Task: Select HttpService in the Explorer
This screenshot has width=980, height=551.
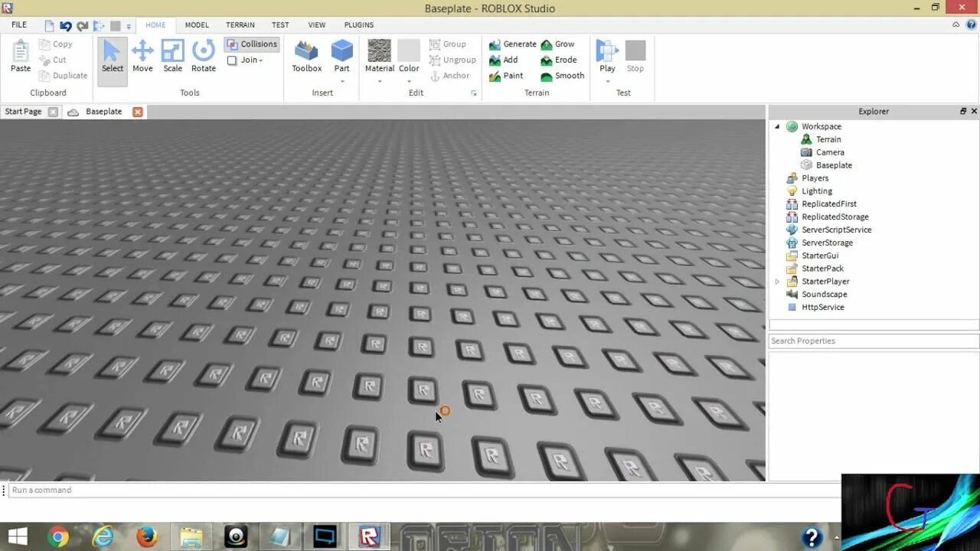Action: tap(822, 308)
